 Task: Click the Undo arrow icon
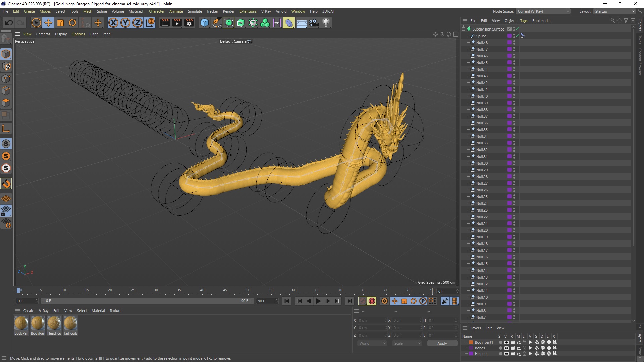click(9, 23)
